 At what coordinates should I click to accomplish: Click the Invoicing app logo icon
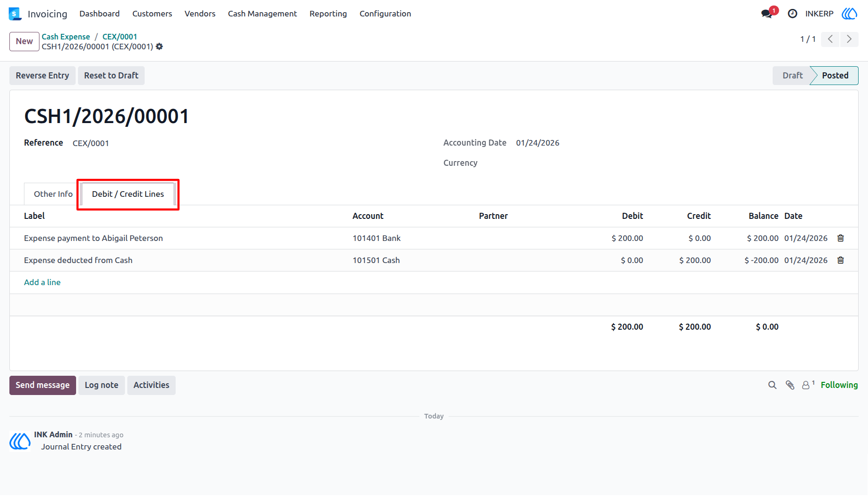pos(15,14)
